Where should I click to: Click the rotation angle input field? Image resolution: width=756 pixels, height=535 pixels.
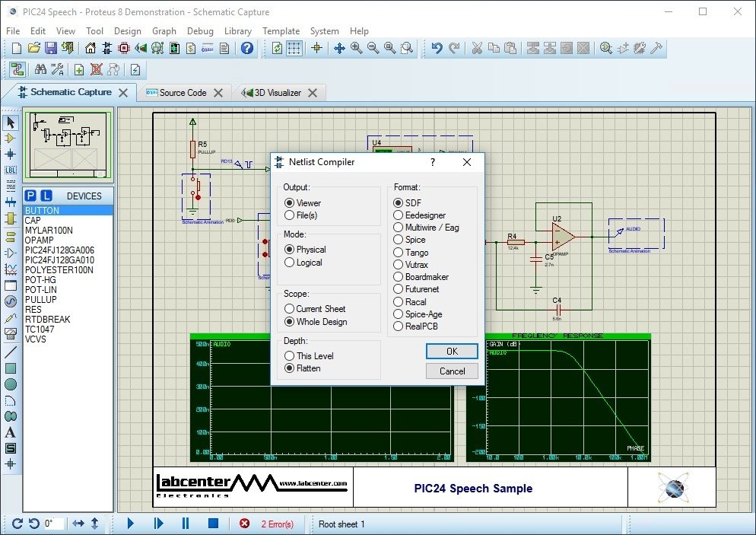pos(53,524)
